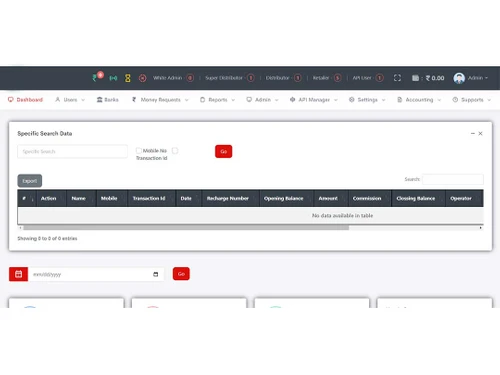This screenshot has height=375, width=500.
Task: Click the Admin profile avatar
Action: tap(459, 78)
